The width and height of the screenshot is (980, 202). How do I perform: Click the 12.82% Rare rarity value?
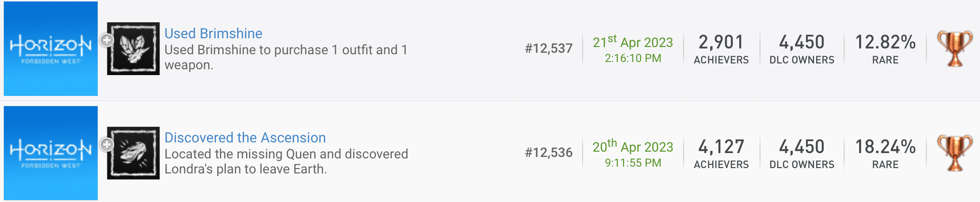click(885, 43)
